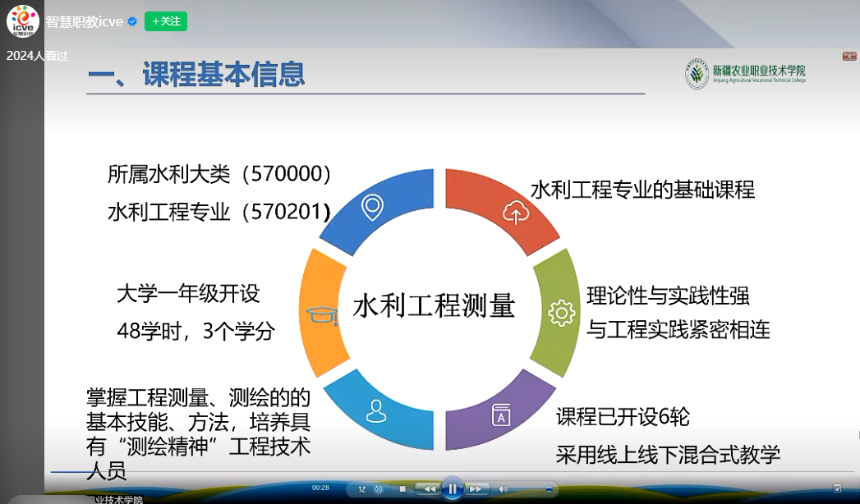Follow the channel with the green +关注 button
The height and width of the screenshot is (504, 860).
coord(166,21)
